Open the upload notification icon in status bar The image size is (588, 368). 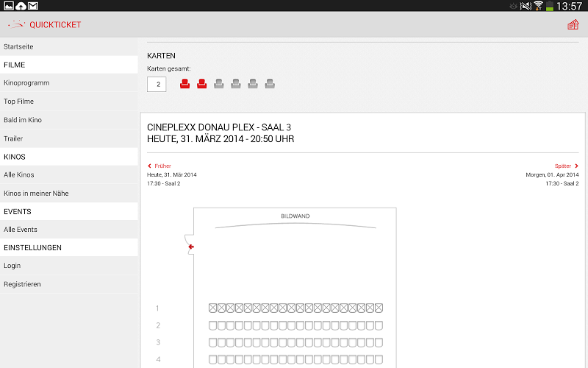pos(21,6)
